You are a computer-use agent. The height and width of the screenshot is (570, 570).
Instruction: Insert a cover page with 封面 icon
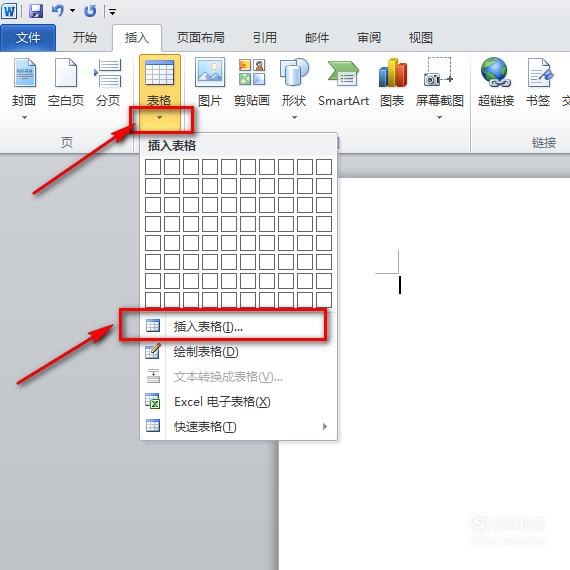[24, 73]
